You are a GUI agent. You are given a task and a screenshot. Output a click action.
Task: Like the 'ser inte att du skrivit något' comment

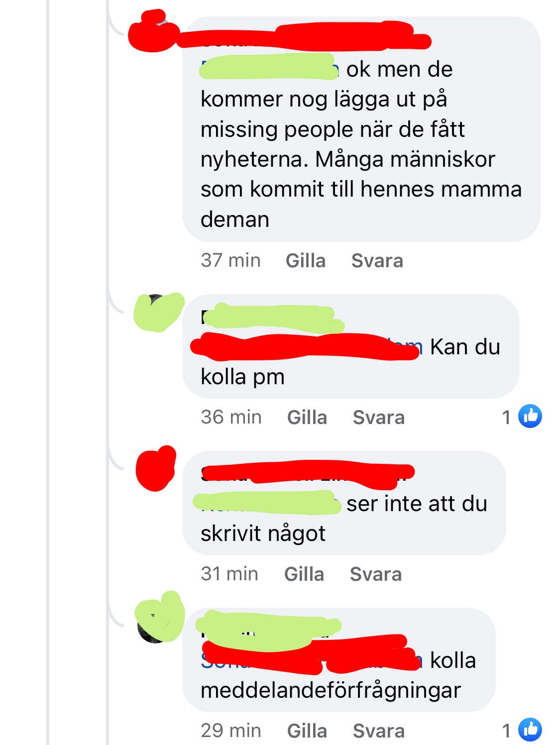(x=304, y=574)
